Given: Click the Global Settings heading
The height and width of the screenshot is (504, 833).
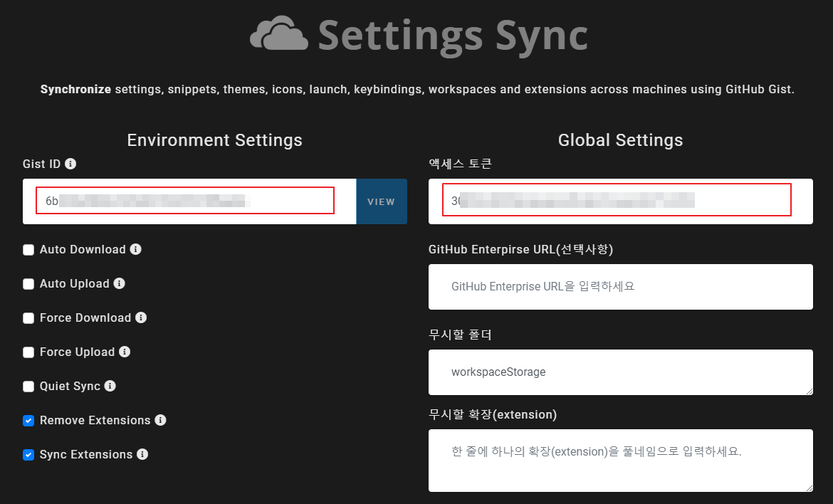Looking at the screenshot, I should coord(621,140).
